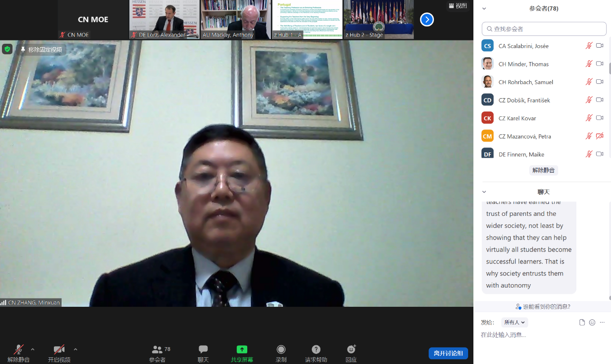611x364 pixels.
Task: Click the search participants input field
Action: pyautogui.click(x=544, y=29)
